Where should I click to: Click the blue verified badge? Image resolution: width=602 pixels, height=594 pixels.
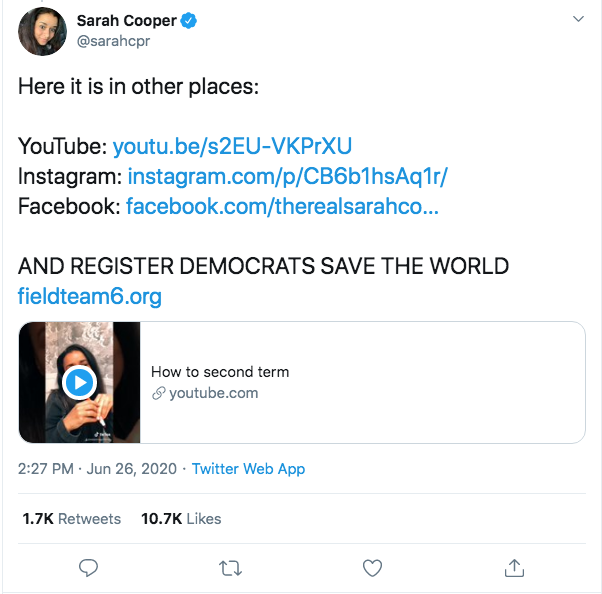[189, 20]
